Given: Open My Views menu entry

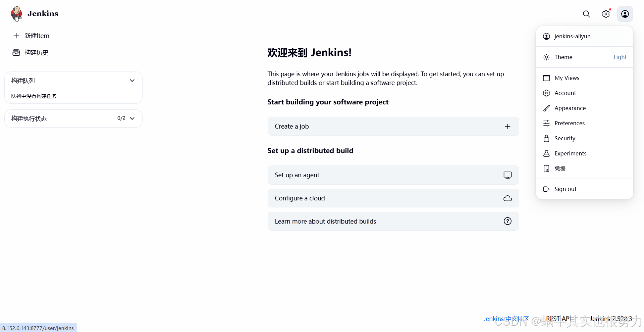Looking at the screenshot, I should pyautogui.click(x=585, y=78).
